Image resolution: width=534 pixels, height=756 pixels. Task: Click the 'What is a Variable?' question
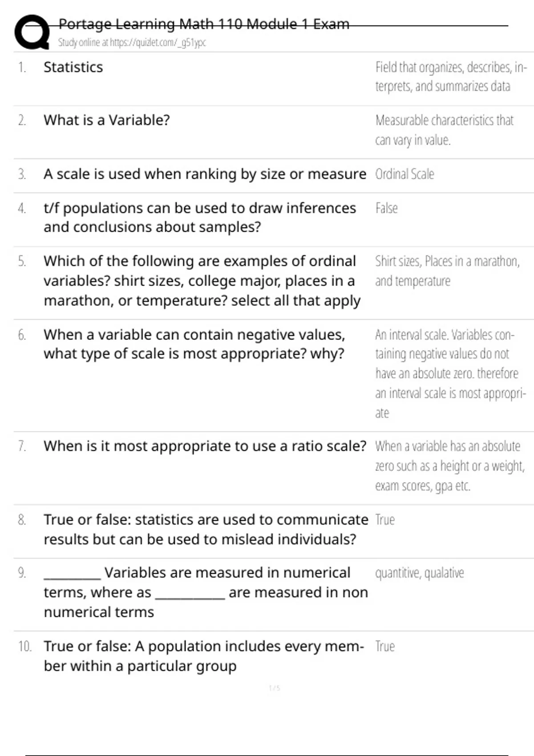point(107,120)
